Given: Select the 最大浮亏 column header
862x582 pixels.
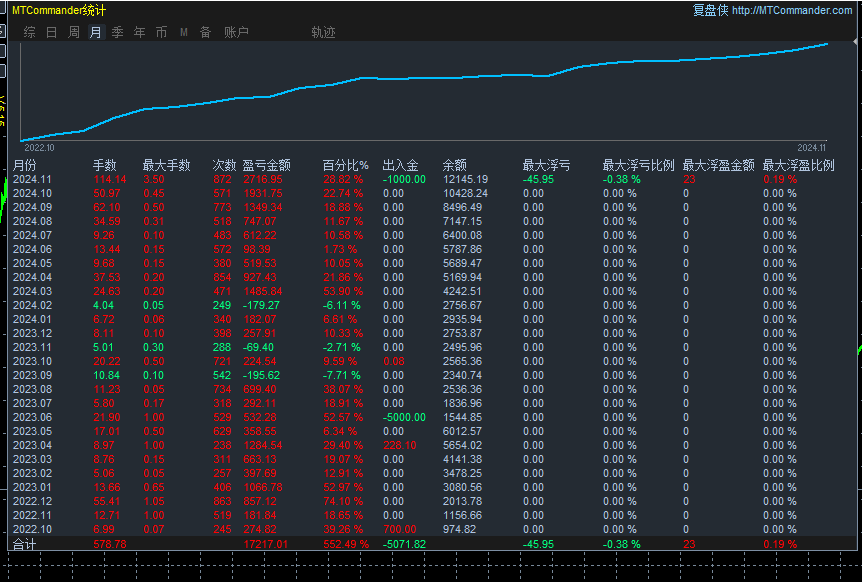Looking at the screenshot, I should 546,165.
